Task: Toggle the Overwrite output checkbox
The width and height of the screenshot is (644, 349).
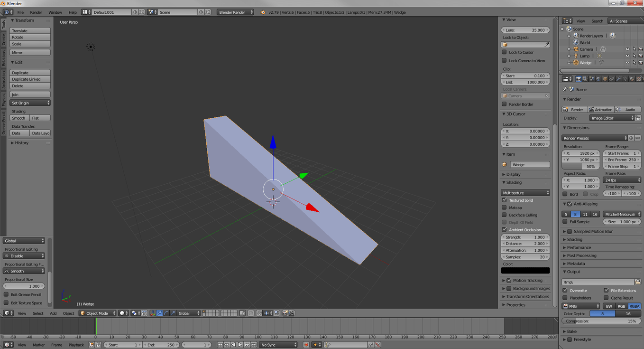Action: tap(565, 290)
